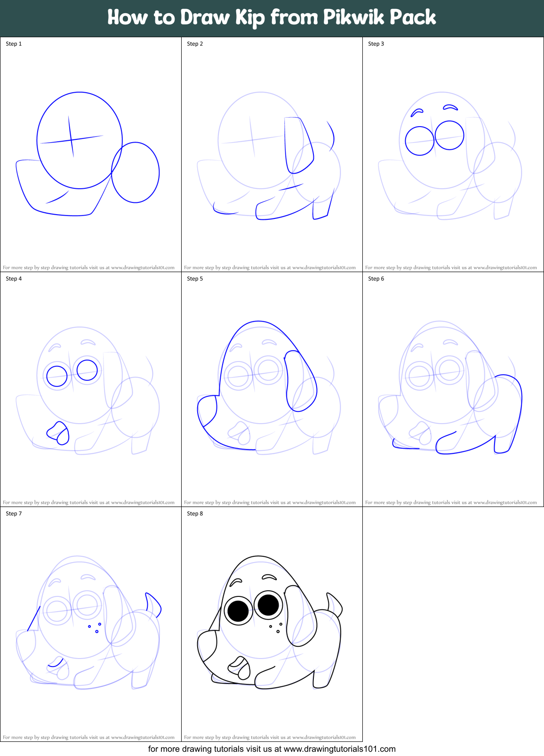Image resolution: width=544 pixels, height=756 pixels.
Task: Click the footer text in Step 2 panel
Action: coord(270,267)
